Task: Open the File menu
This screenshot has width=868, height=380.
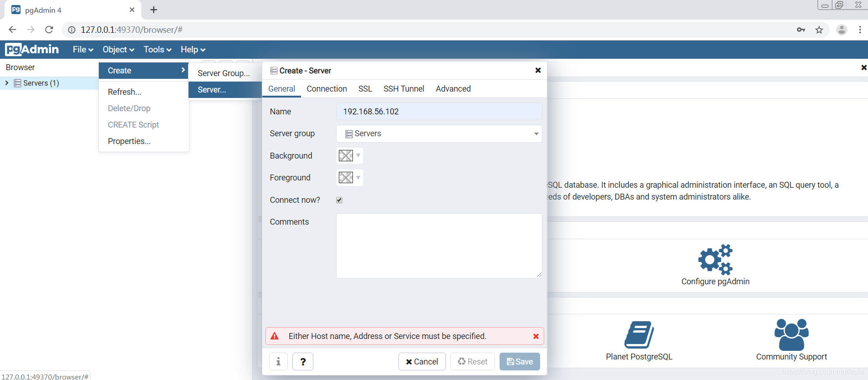Action: point(83,49)
